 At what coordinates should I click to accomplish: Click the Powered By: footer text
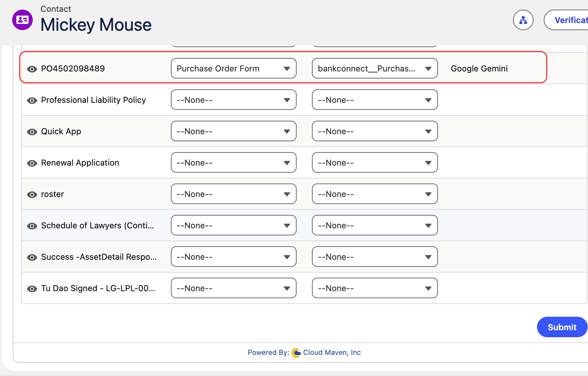268,353
